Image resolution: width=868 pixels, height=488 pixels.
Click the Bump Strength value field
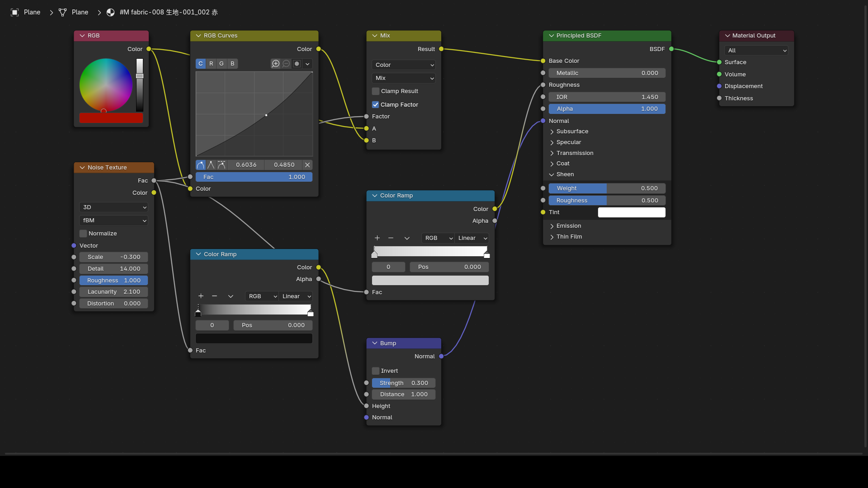[404, 383]
